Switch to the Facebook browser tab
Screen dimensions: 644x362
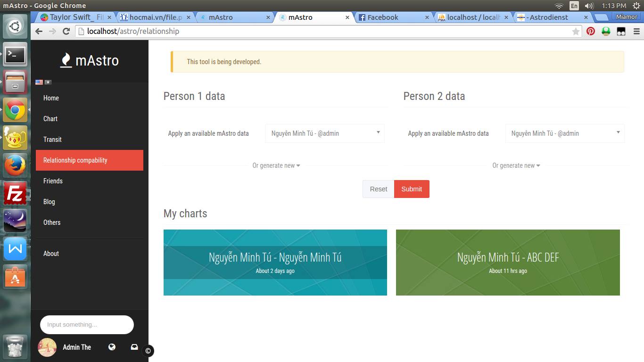point(382,17)
